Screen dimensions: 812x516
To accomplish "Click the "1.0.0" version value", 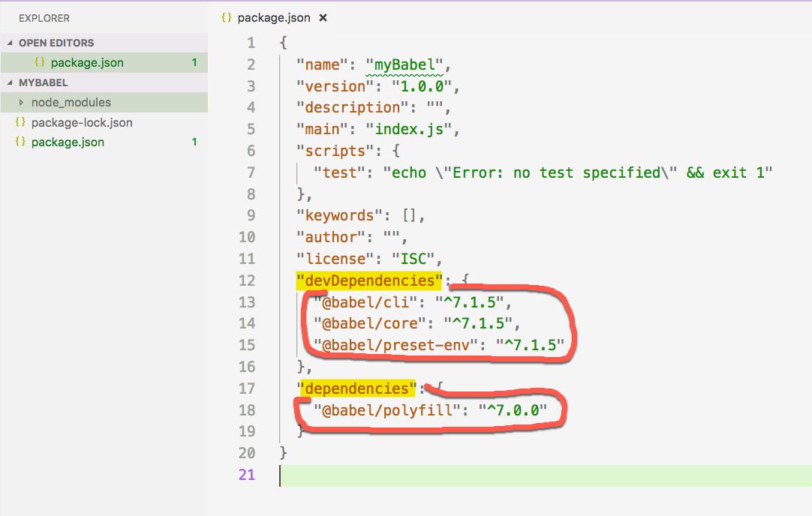I will 422,86.
